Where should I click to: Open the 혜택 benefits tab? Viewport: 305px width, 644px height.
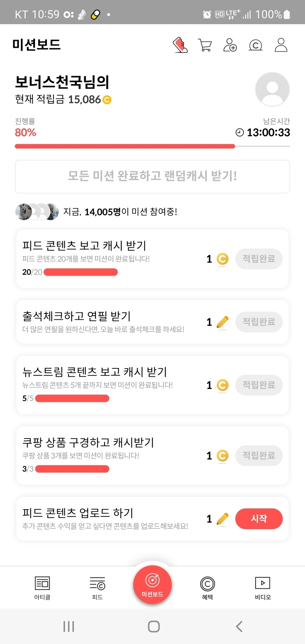(x=208, y=587)
